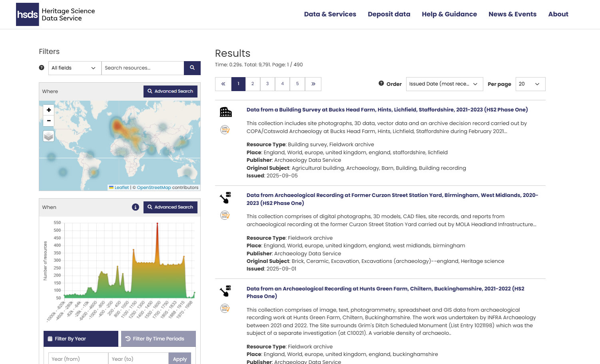
Task: Open the Issued Date order dropdown
Action: click(444, 84)
